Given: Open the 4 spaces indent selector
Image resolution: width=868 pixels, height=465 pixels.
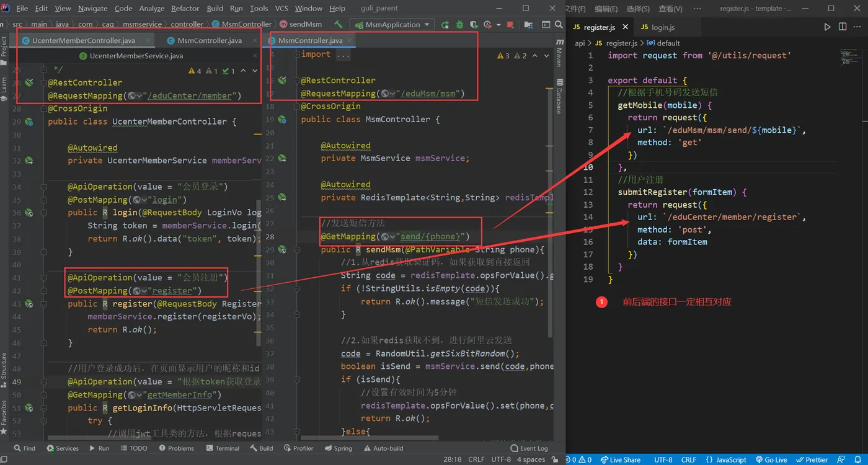Looking at the screenshot, I should tap(531, 459).
